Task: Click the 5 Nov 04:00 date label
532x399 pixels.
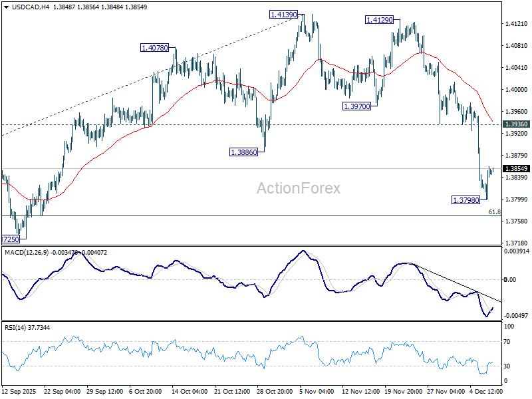Action: 317,391
